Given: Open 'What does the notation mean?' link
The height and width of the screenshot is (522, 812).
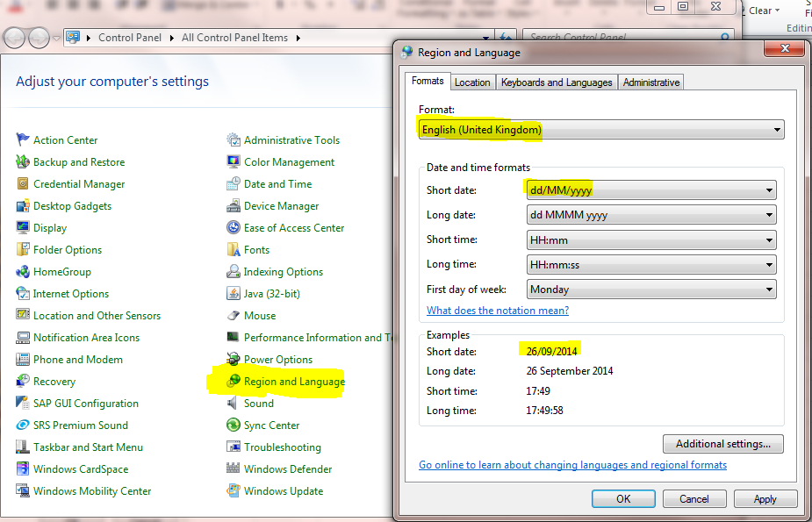Looking at the screenshot, I should (x=498, y=311).
